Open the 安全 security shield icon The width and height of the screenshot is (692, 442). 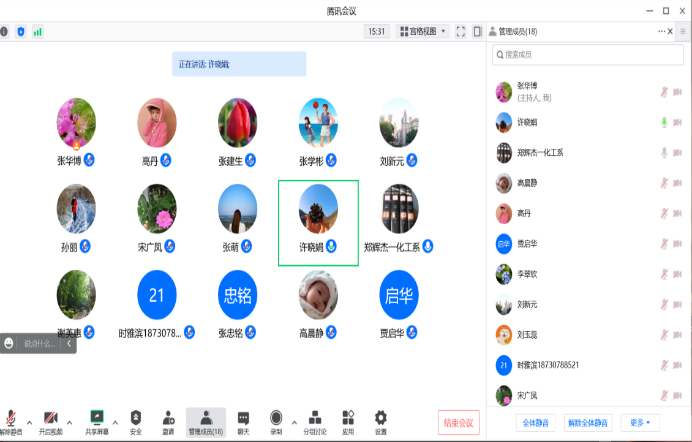point(136,418)
